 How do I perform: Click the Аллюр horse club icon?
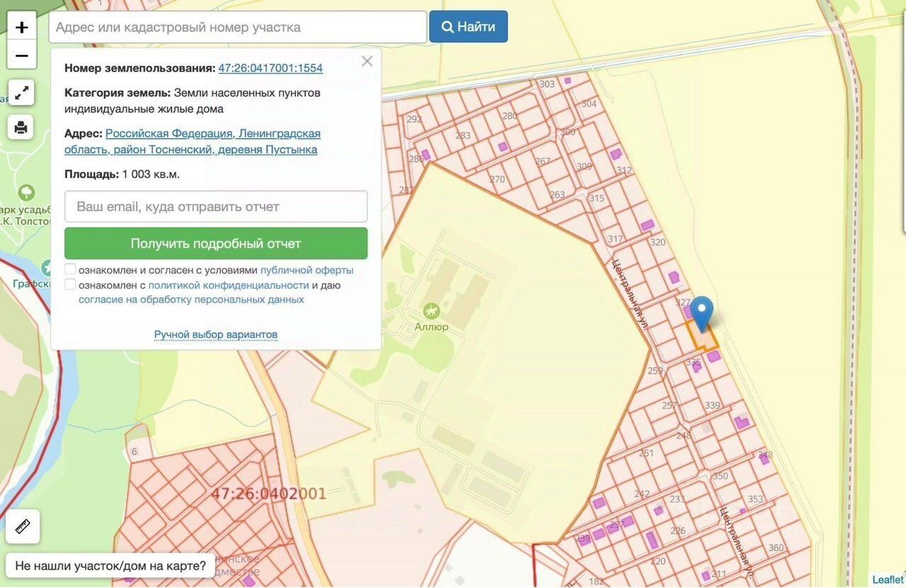click(x=431, y=311)
